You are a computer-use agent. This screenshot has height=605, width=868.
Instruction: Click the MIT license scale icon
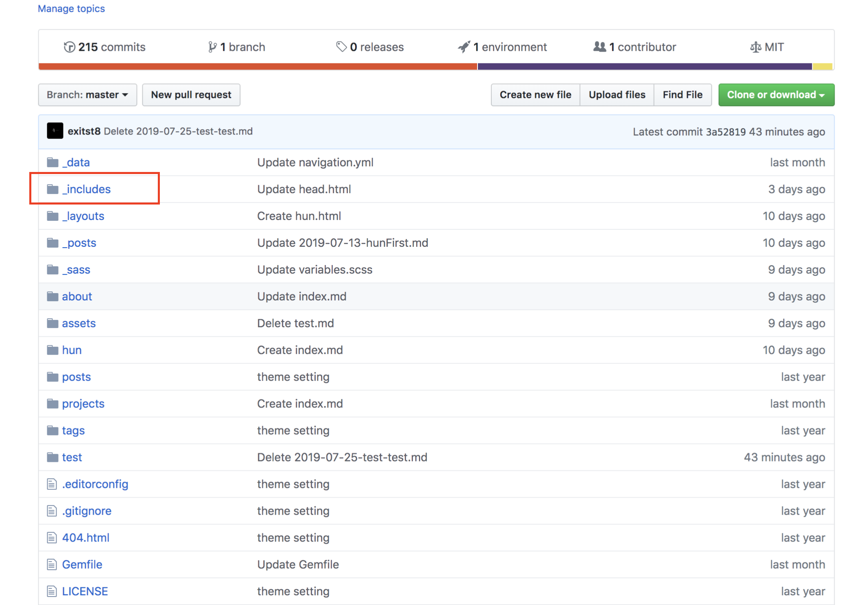tap(755, 47)
